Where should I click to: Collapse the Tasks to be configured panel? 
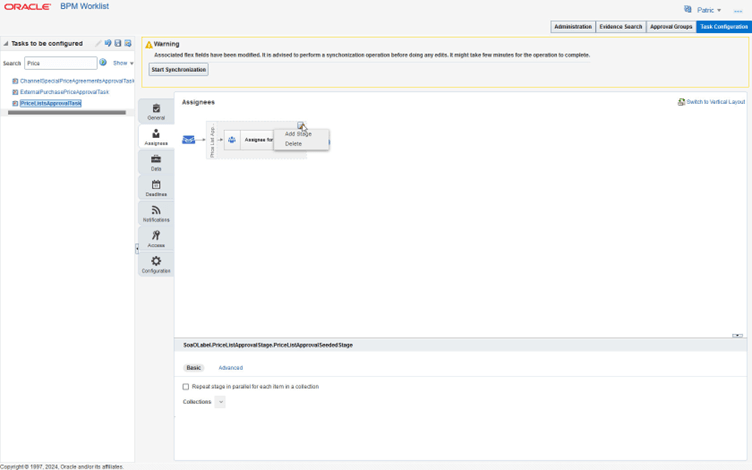click(6, 43)
